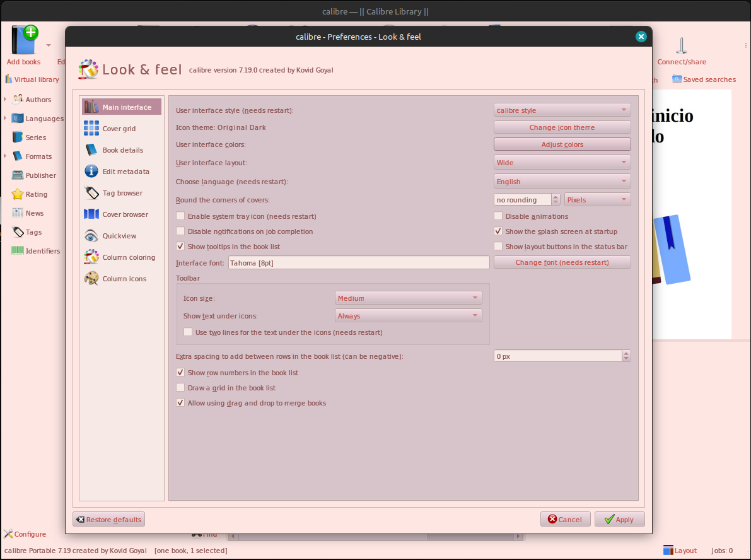Click the Languages flag icon
Viewport: 751px width, 560px height.
[x=18, y=119]
